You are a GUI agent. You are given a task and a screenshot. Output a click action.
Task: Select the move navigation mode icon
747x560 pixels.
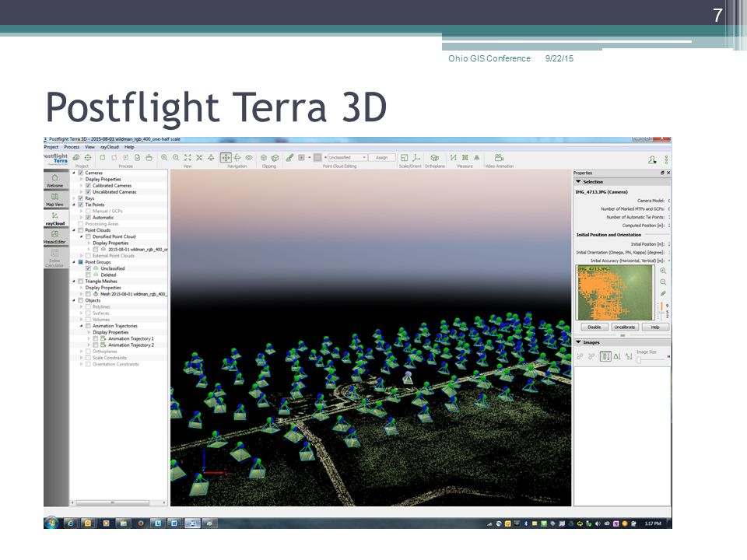coord(226,158)
